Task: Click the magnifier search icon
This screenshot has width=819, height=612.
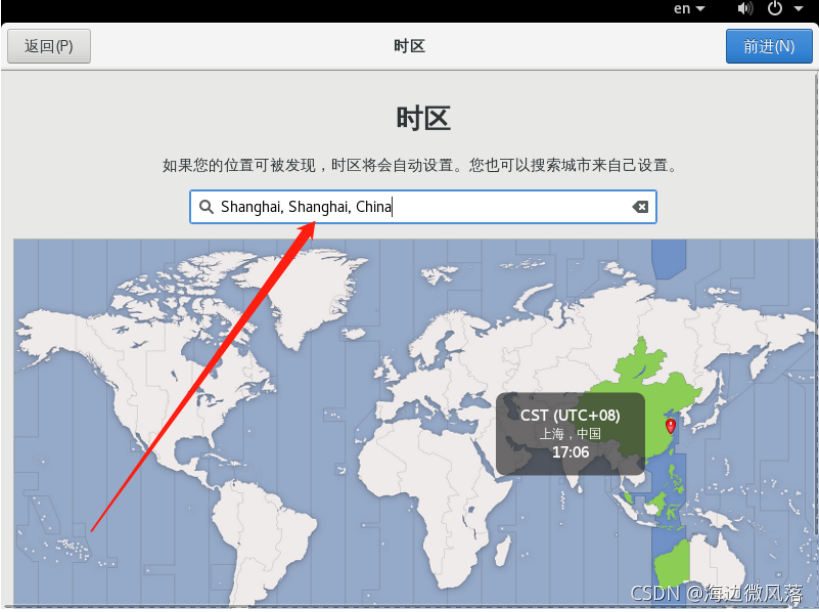Action: (x=206, y=207)
